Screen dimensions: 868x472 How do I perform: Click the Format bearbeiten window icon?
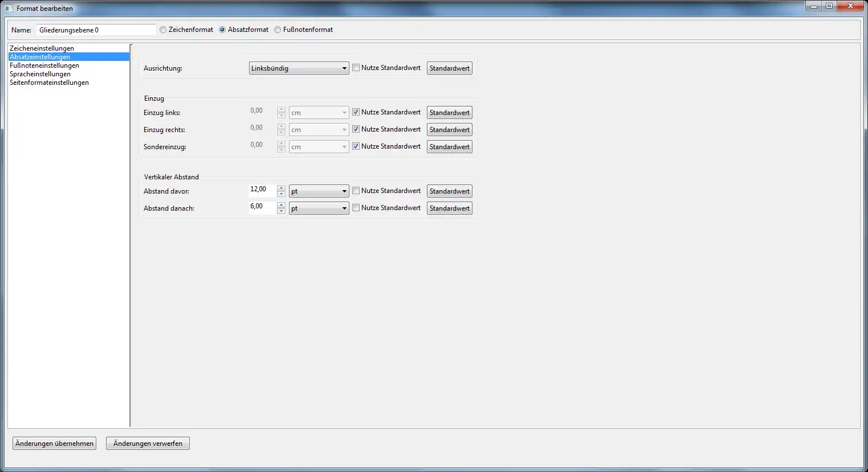[9, 9]
